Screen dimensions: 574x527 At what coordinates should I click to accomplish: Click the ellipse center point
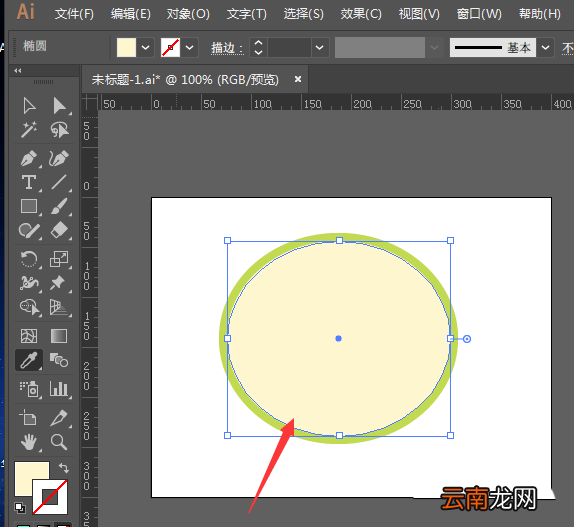[339, 339]
